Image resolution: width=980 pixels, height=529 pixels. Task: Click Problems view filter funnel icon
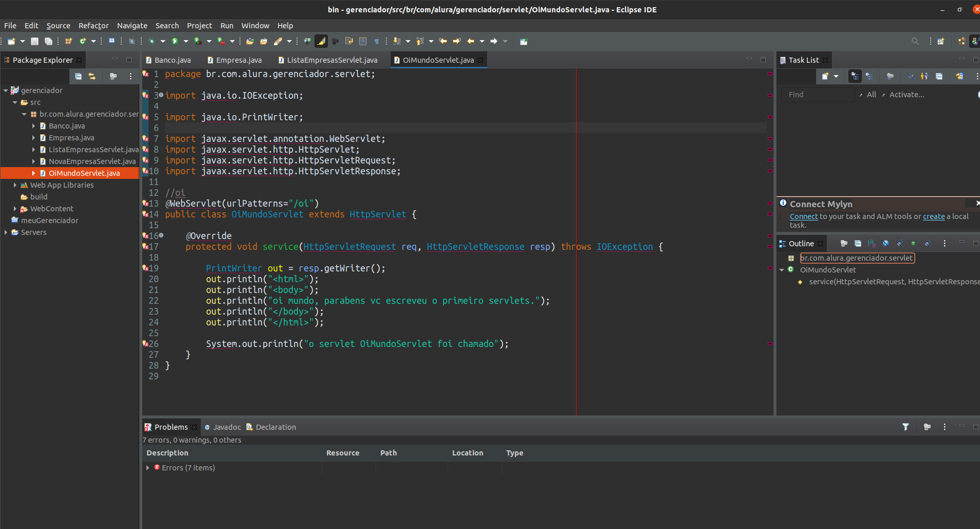point(905,427)
